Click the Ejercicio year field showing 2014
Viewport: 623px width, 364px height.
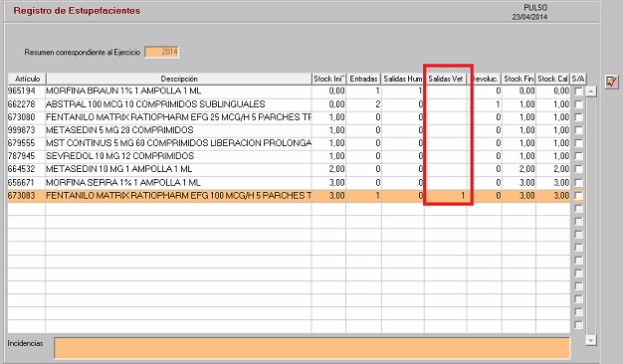coord(161,52)
